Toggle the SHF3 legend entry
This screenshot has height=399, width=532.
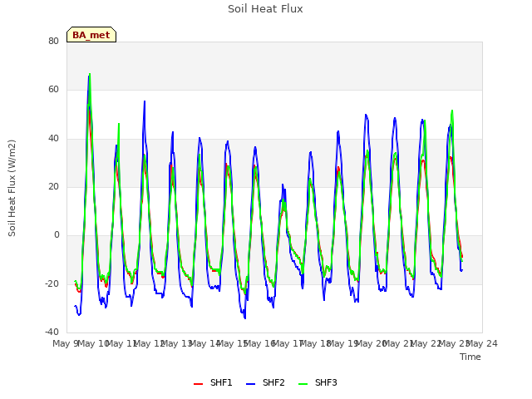click(318, 382)
